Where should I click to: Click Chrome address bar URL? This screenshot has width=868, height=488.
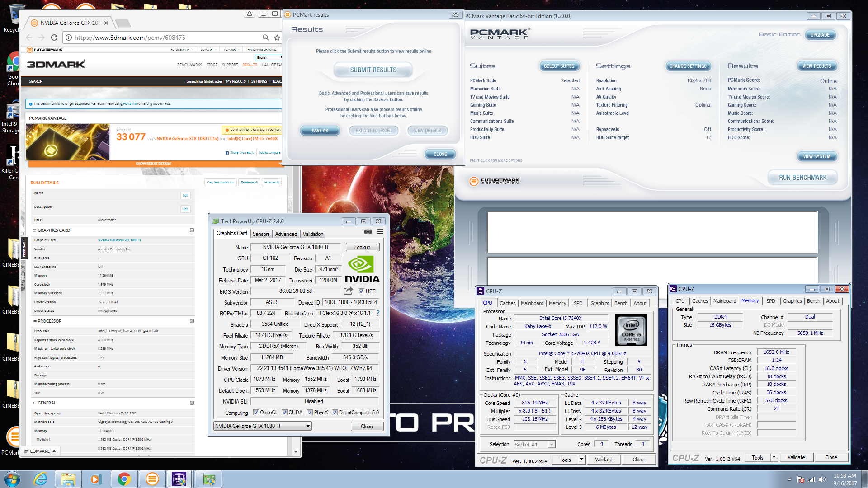(x=130, y=38)
